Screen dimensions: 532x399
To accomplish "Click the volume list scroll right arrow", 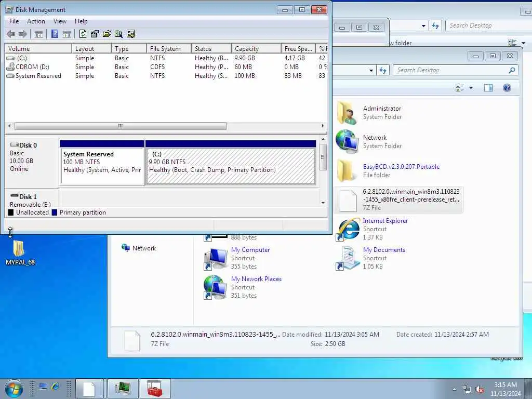I will coord(323,126).
